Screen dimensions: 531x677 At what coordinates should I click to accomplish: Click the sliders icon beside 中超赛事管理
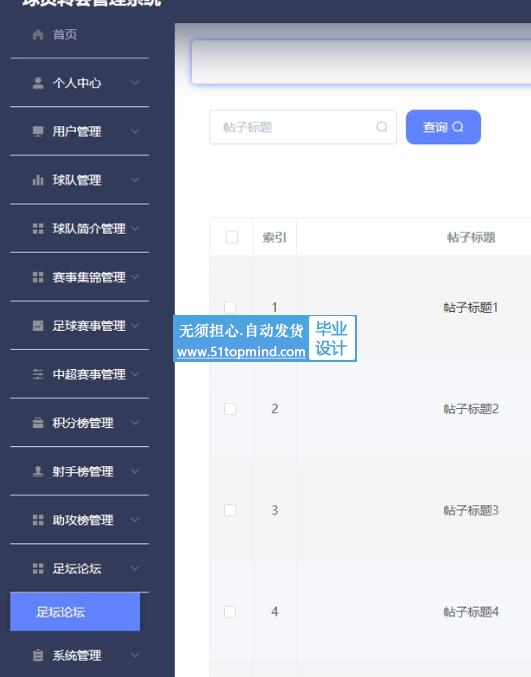click(38, 374)
